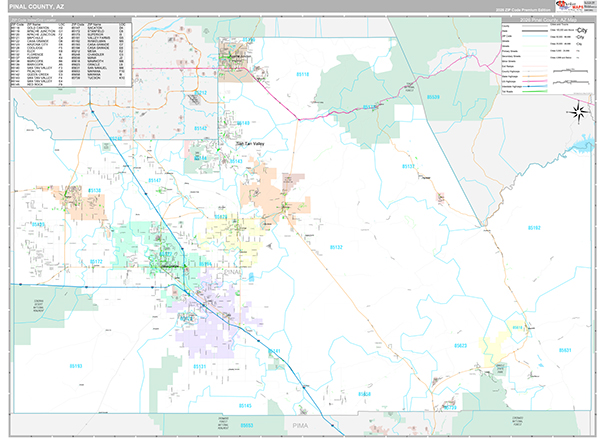The width and height of the screenshot is (600, 438).
Task: Click ZIP code label 85623
Action: tap(460, 346)
